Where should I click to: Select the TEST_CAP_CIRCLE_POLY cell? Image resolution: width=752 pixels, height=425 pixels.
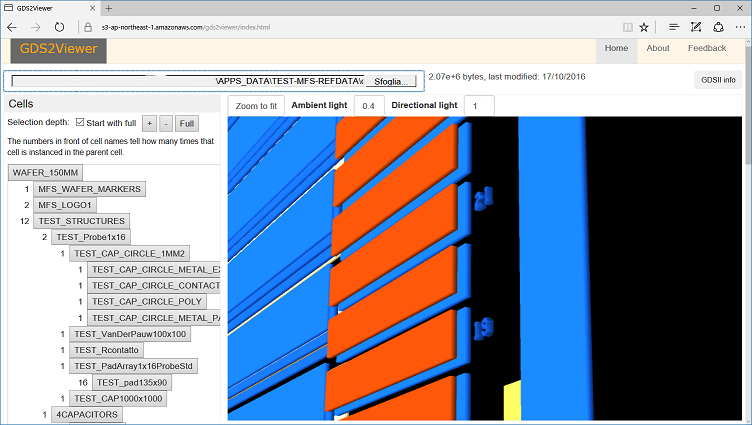[x=147, y=302]
